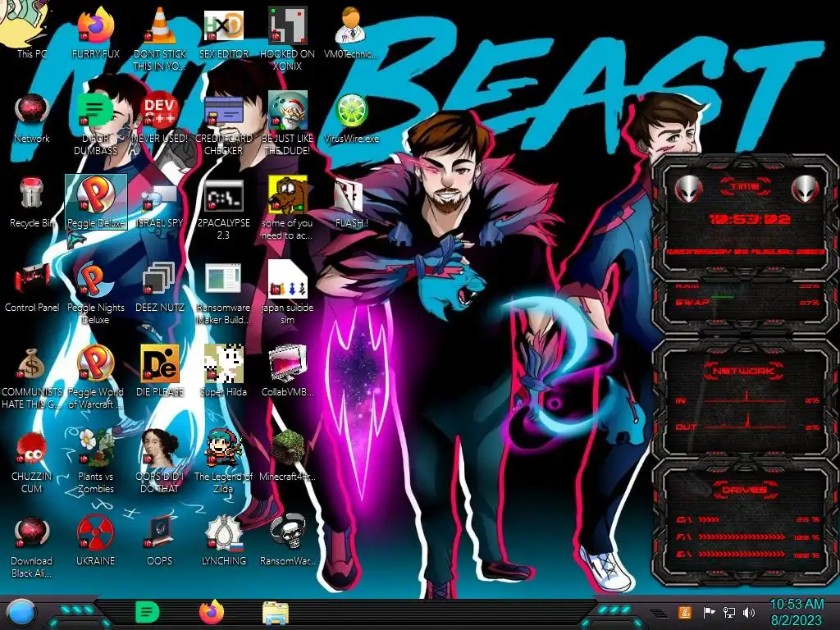Select the DRIVES widget header

(x=745, y=490)
